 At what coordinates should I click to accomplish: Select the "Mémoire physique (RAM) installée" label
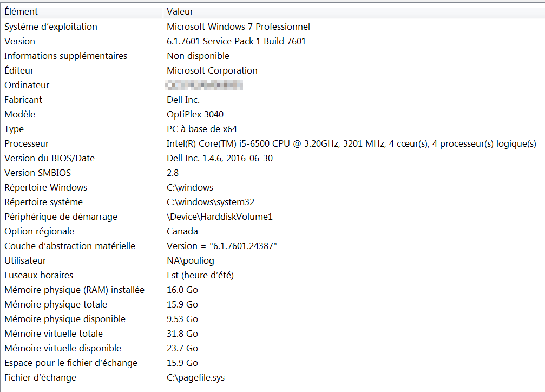click(x=74, y=290)
